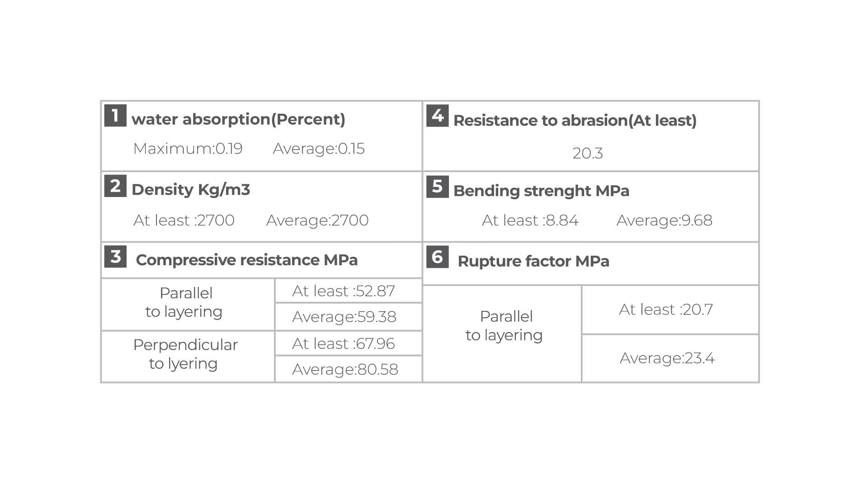
Task: Click the Maximum:0.19 value
Action: point(188,149)
